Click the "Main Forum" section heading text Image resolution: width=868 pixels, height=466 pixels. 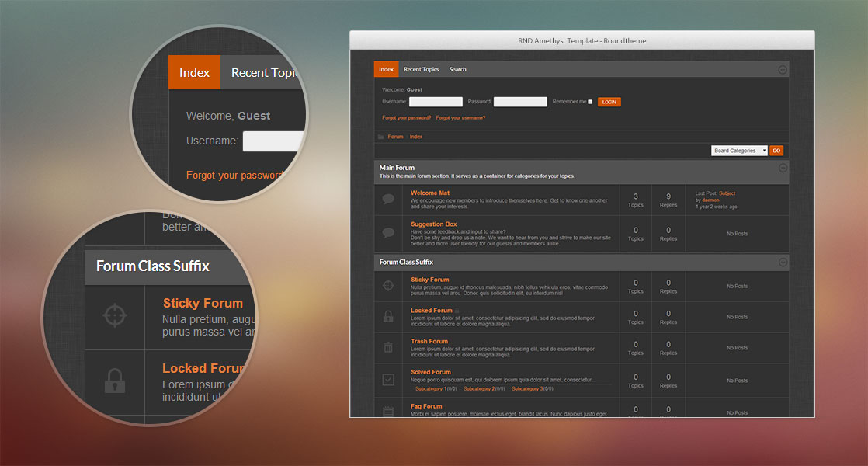tap(397, 168)
